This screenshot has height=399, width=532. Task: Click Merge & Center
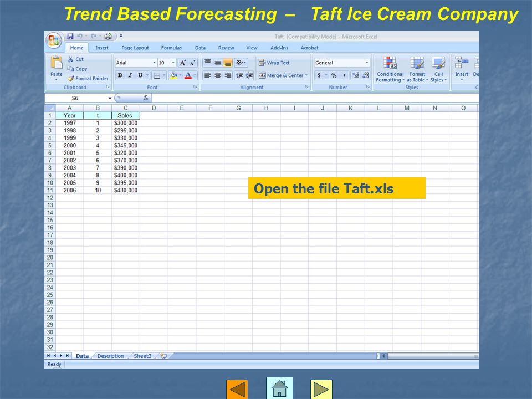tap(281, 75)
